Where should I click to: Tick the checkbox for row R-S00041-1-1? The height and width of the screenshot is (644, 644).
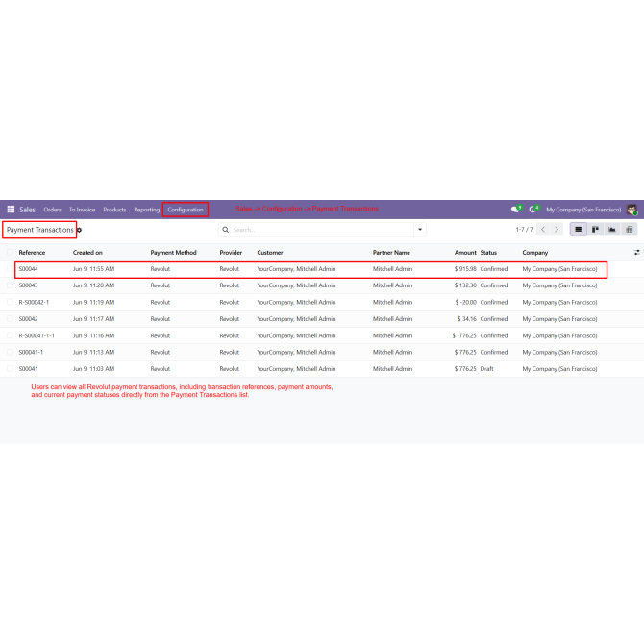click(x=10, y=335)
